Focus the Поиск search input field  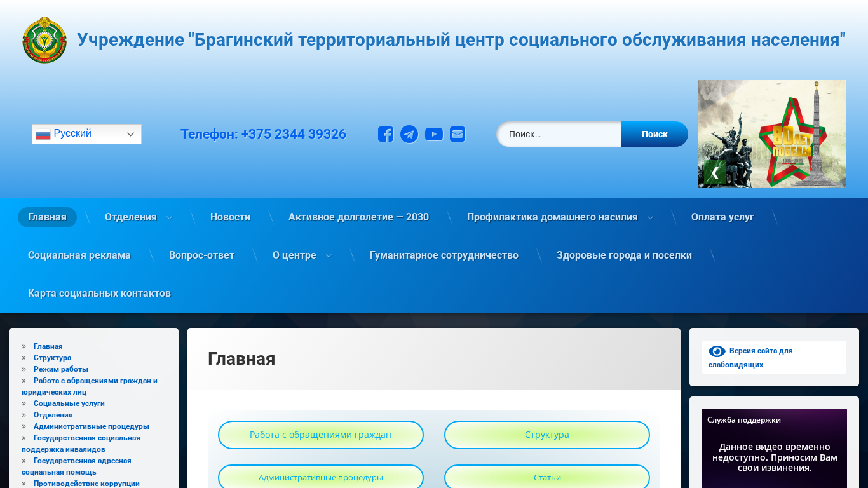[x=559, y=134]
